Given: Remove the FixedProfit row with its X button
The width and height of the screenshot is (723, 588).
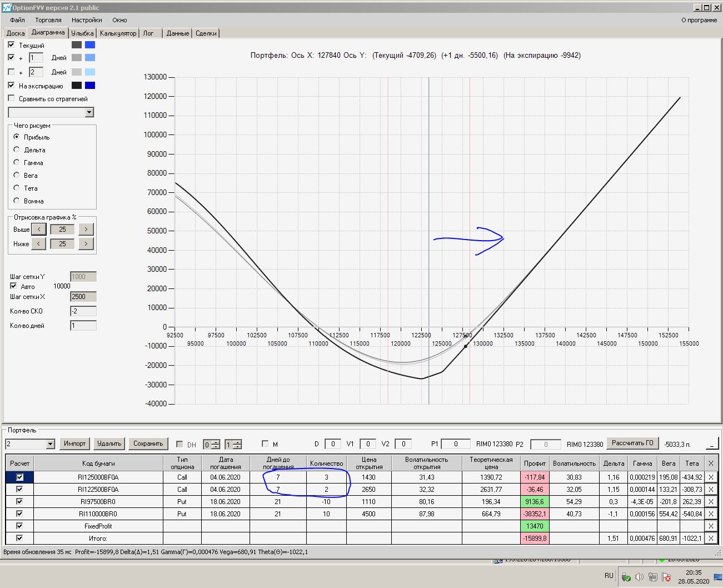Looking at the screenshot, I should (711, 526).
